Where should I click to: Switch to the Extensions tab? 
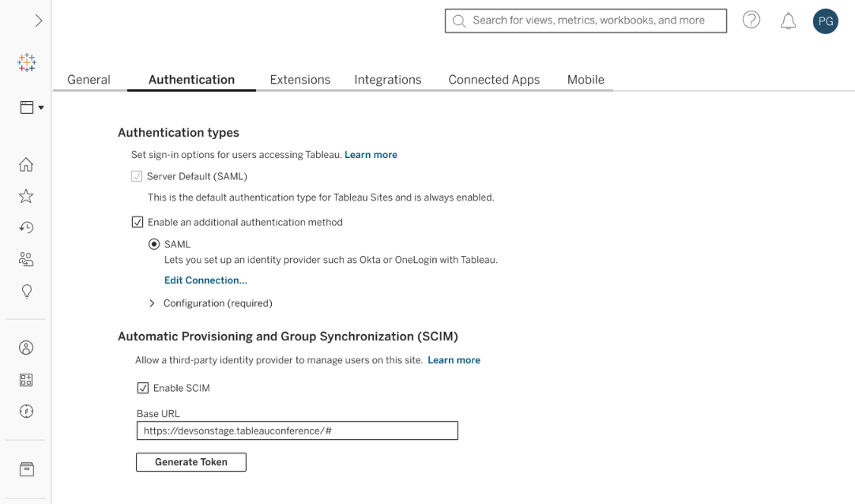[299, 80]
